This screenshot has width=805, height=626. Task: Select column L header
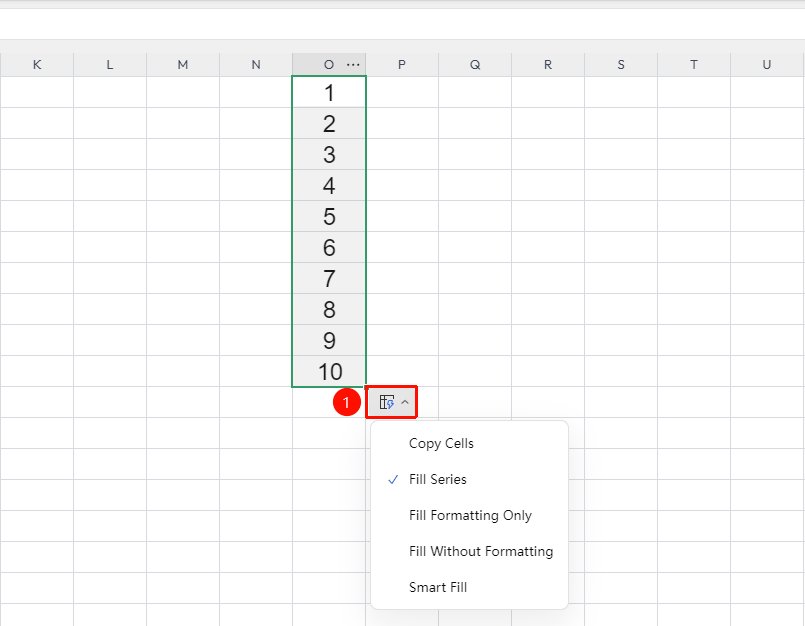point(110,65)
